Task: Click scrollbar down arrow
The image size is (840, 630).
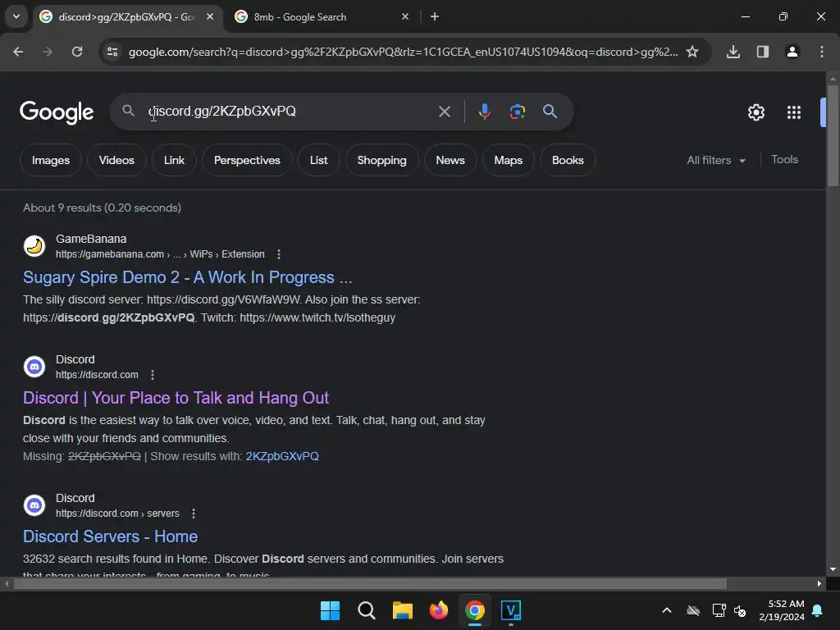Action: (833, 569)
